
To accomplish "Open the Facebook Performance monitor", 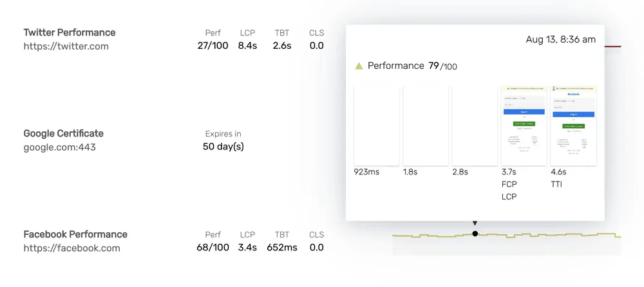I will tap(75, 234).
